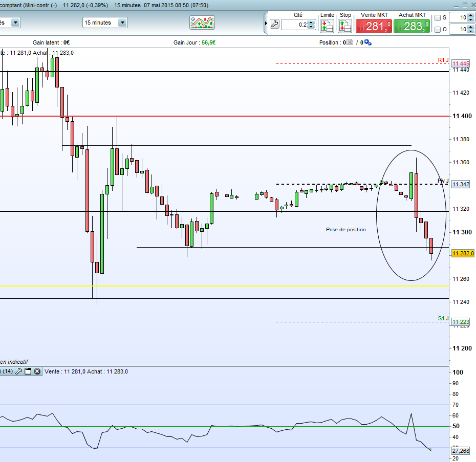
Task: Click the 11 342 price axis tag
Action: 461,184
